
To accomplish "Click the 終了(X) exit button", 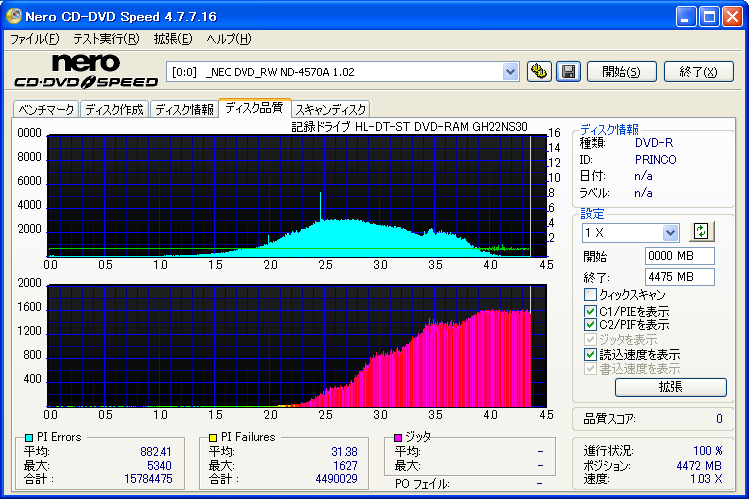I will 699,72.
